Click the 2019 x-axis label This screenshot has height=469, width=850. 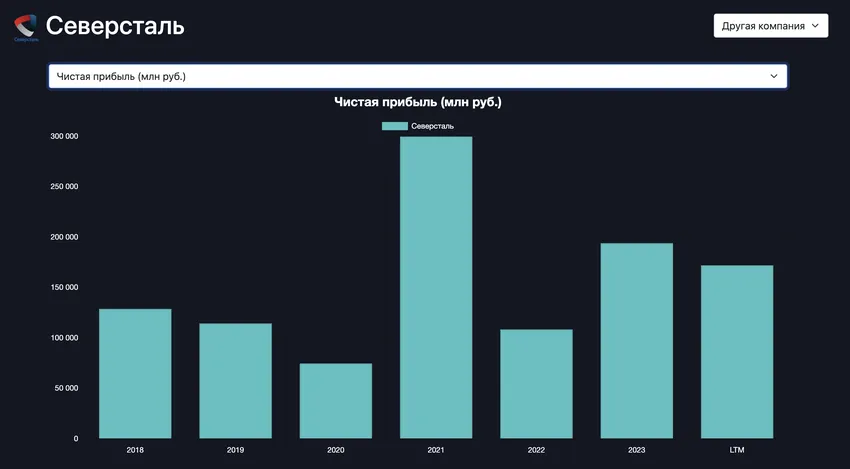tap(235, 450)
